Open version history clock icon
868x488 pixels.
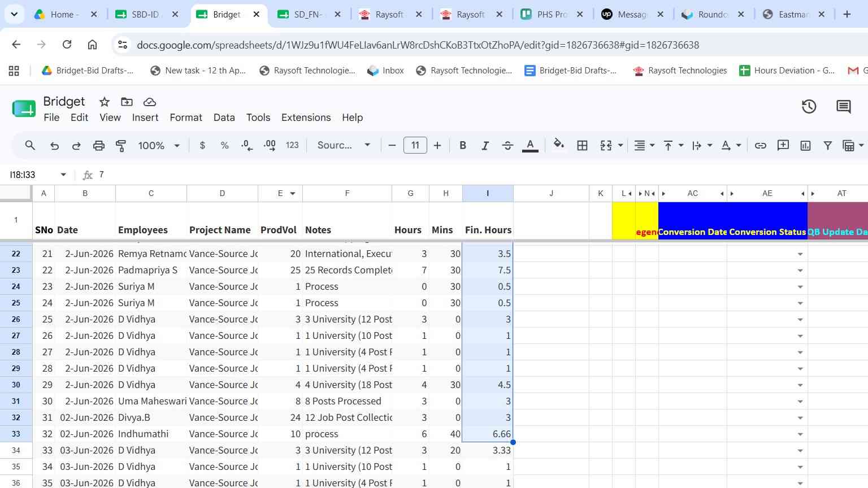[x=809, y=106]
